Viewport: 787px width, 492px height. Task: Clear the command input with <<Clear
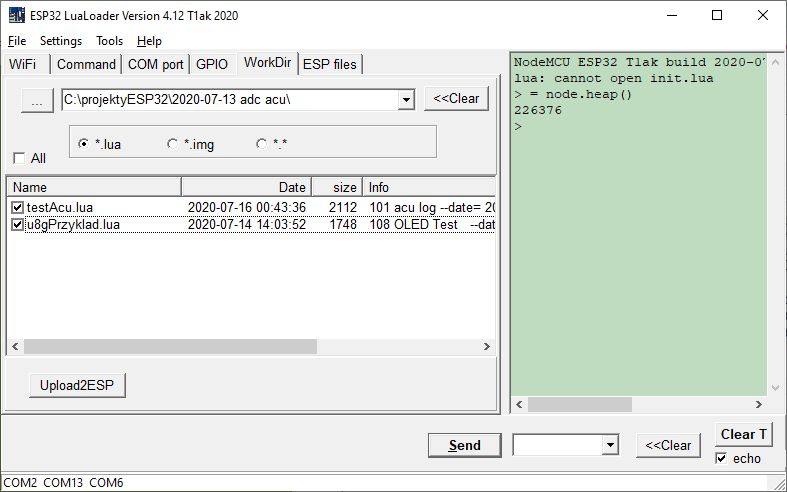668,445
